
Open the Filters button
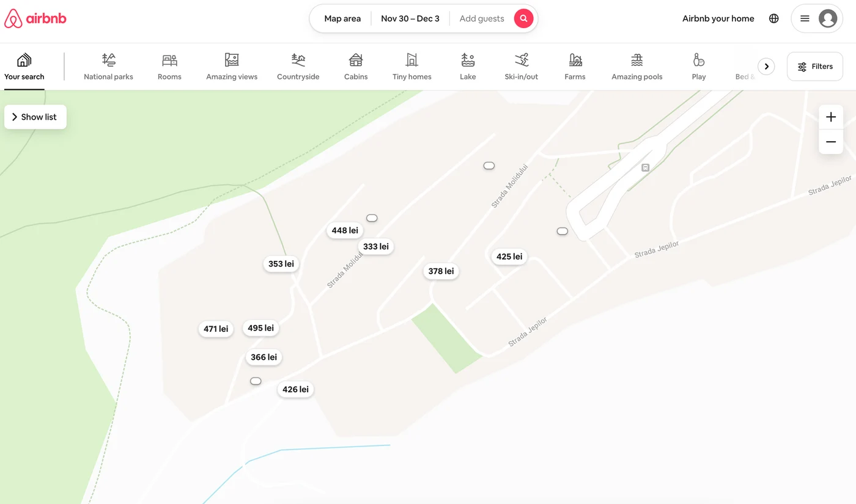point(815,67)
